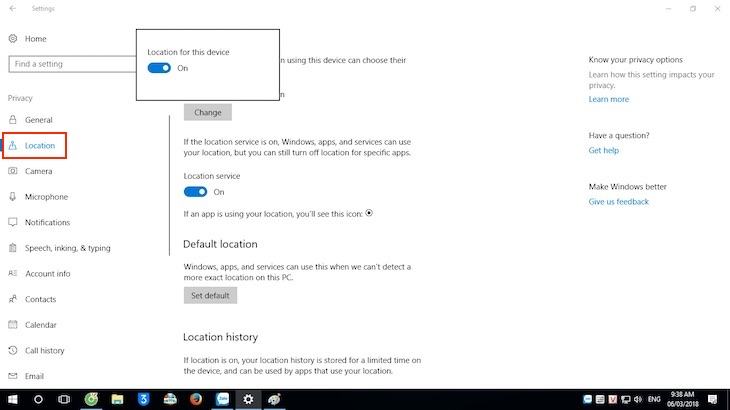This screenshot has height=410, width=730.
Task: Open Calendar privacy settings
Action: (41, 325)
